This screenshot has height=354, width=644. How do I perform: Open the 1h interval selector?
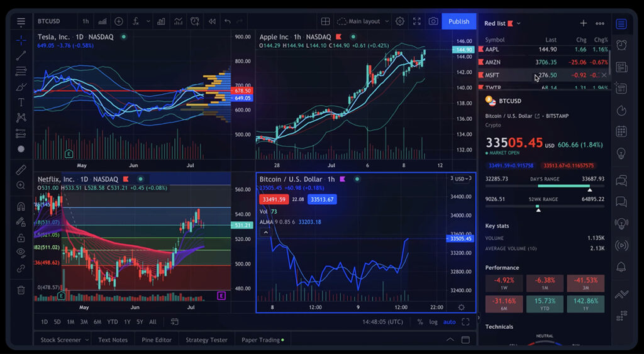coord(86,21)
